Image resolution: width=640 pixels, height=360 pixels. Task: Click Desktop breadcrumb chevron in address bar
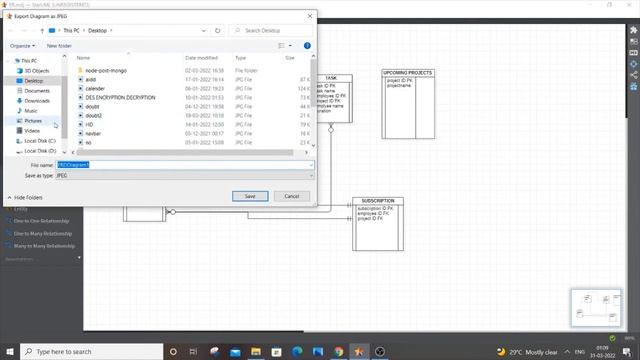point(111,31)
